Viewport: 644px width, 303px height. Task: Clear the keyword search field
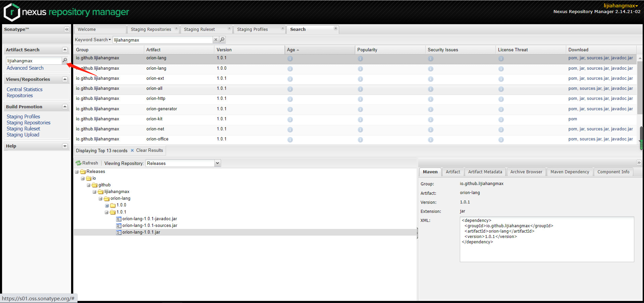(x=216, y=40)
